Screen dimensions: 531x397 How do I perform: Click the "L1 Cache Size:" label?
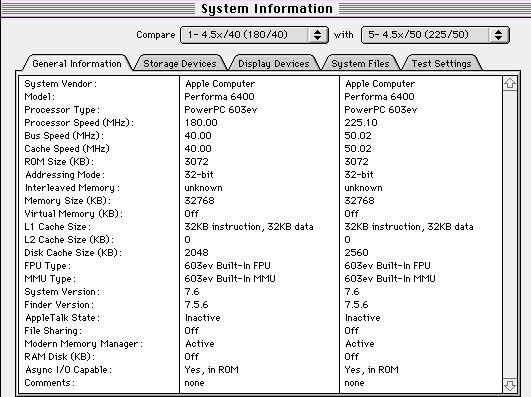click(x=58, y=227)
